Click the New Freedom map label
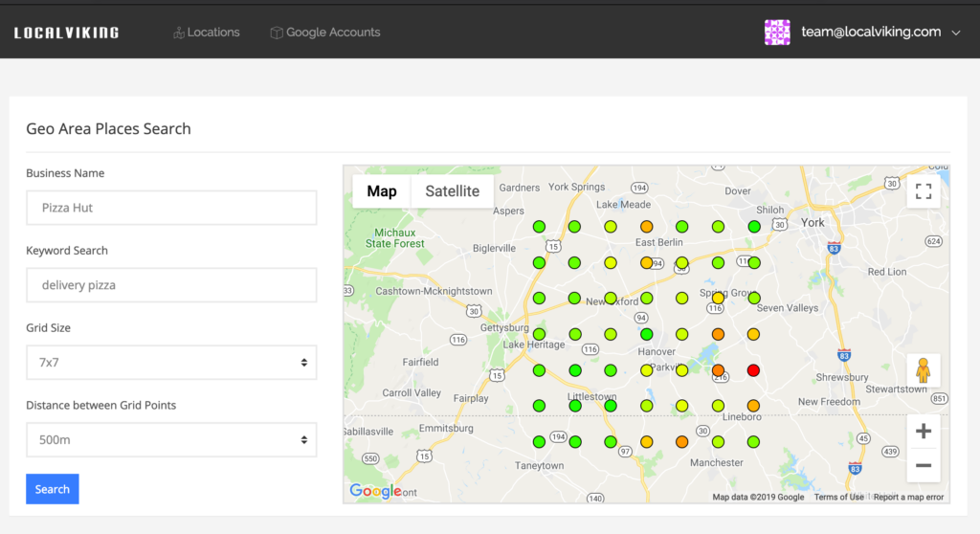Image resolution: width=980 pixels, height=534 pixels. [829, 402]
